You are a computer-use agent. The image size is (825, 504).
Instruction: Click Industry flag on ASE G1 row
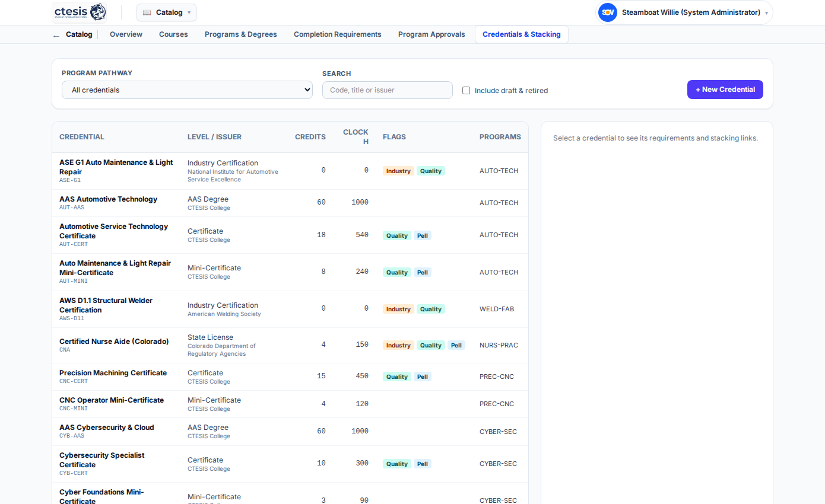coord(398,171)
